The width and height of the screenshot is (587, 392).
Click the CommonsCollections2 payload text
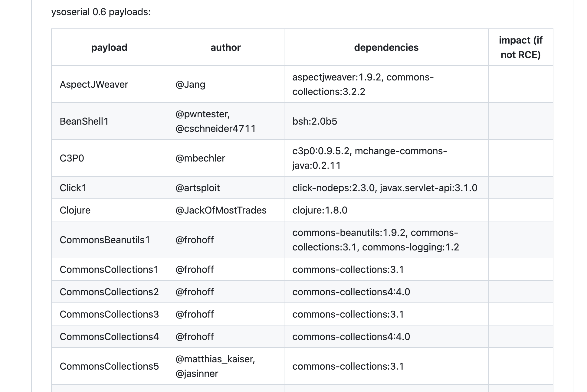(109, 292)
